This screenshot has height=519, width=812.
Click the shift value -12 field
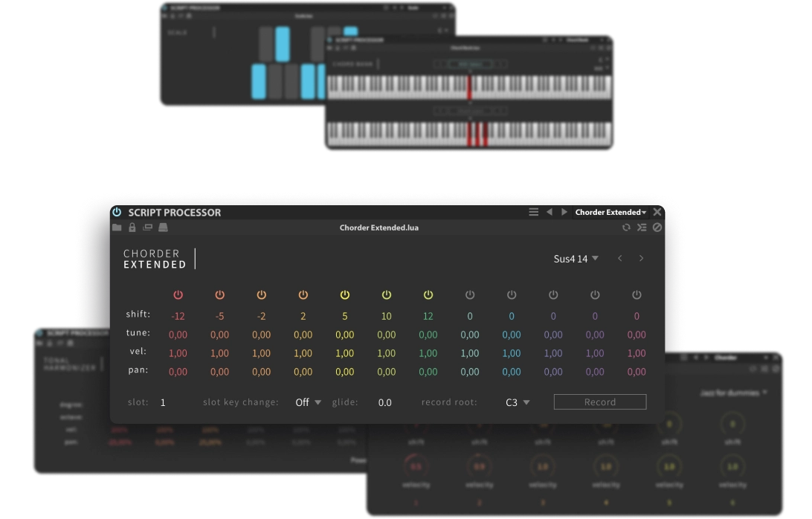[x=178, y=316]
